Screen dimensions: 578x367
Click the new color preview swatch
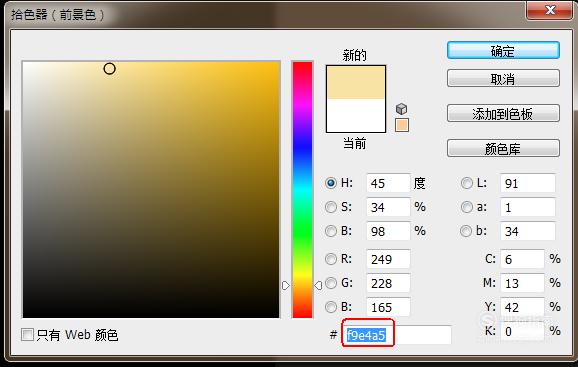tap(356, 82)
